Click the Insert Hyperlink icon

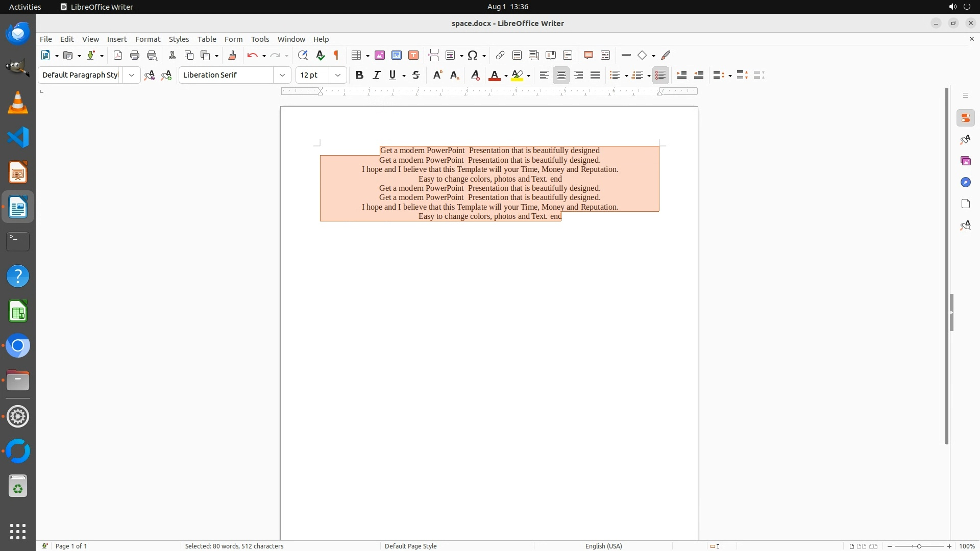click(500, 55)
